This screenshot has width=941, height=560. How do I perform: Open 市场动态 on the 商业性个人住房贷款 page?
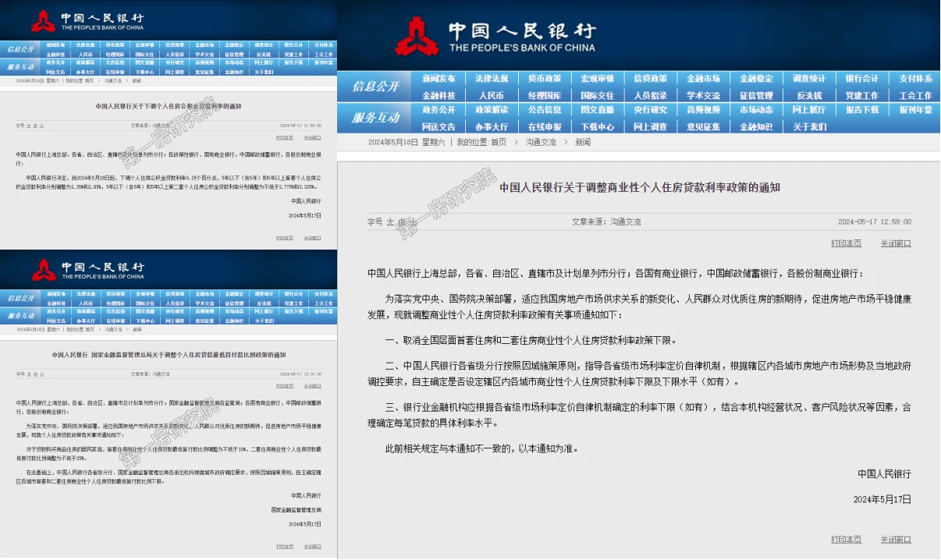[x=757, y=110]
